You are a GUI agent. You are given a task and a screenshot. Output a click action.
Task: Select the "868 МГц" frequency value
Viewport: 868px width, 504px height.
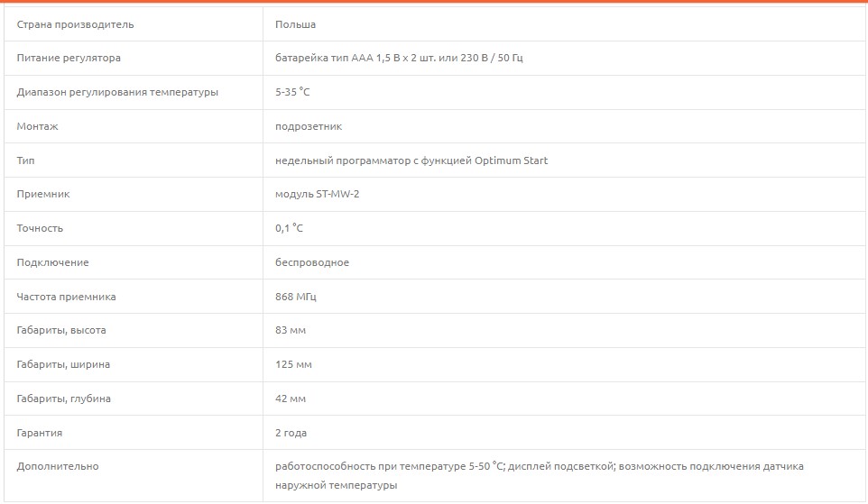(296, 297)
